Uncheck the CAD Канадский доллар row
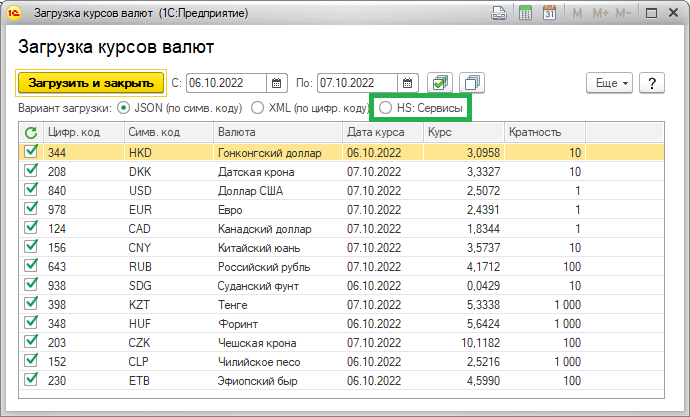This screenshot has height=417, width=690. tap(31, 227)
